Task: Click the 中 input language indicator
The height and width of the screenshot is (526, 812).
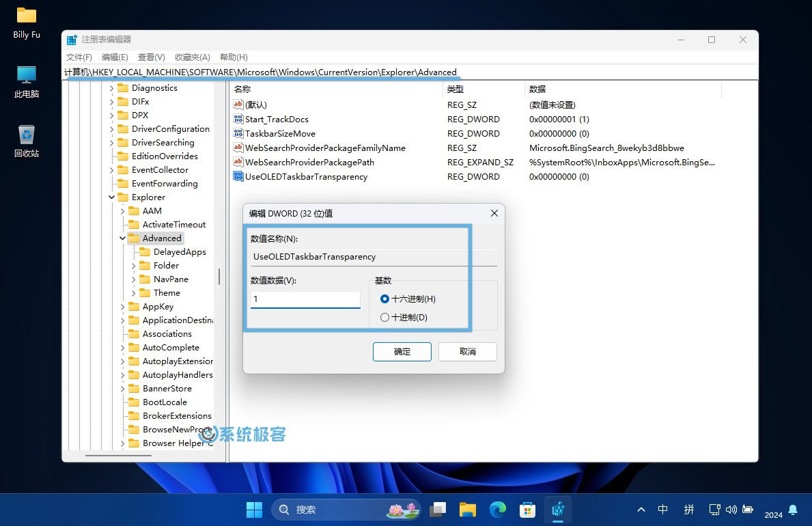Action: 663,510
